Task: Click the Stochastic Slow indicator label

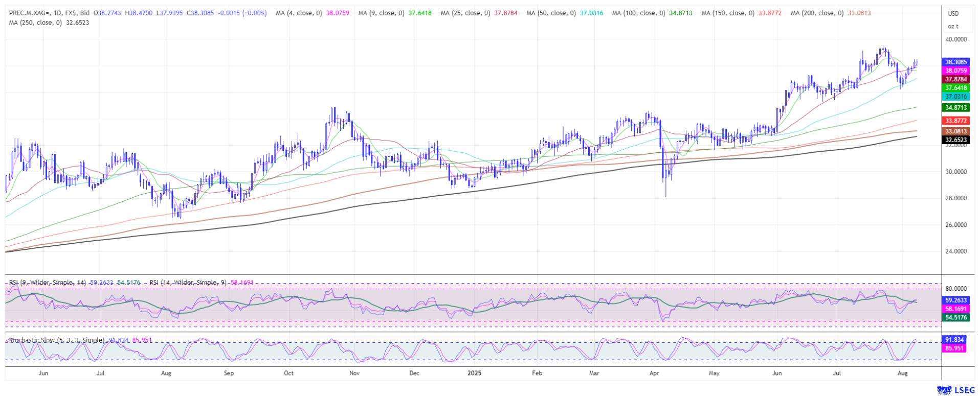Action: (x=56, y=340)
